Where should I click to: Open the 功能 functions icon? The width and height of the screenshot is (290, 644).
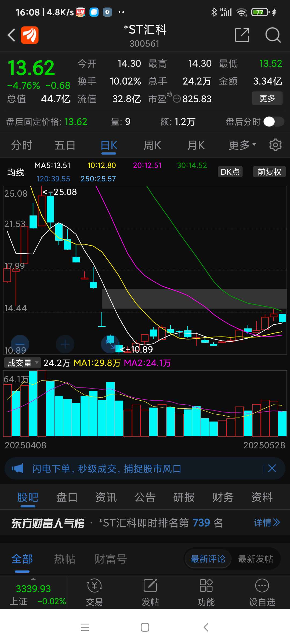206,593
